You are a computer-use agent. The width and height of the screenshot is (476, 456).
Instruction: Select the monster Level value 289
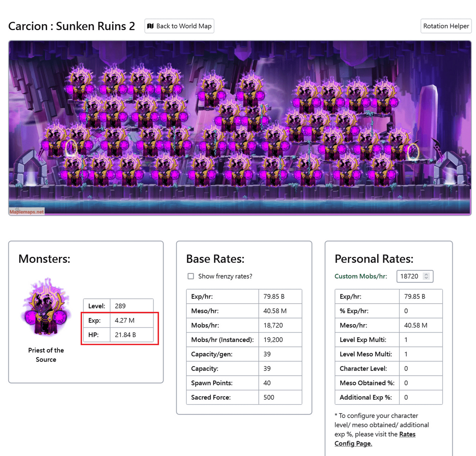[120, 306]
